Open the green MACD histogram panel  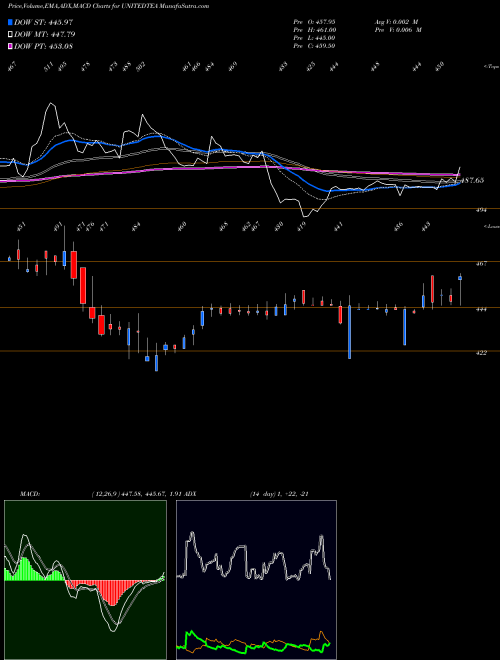85,580
